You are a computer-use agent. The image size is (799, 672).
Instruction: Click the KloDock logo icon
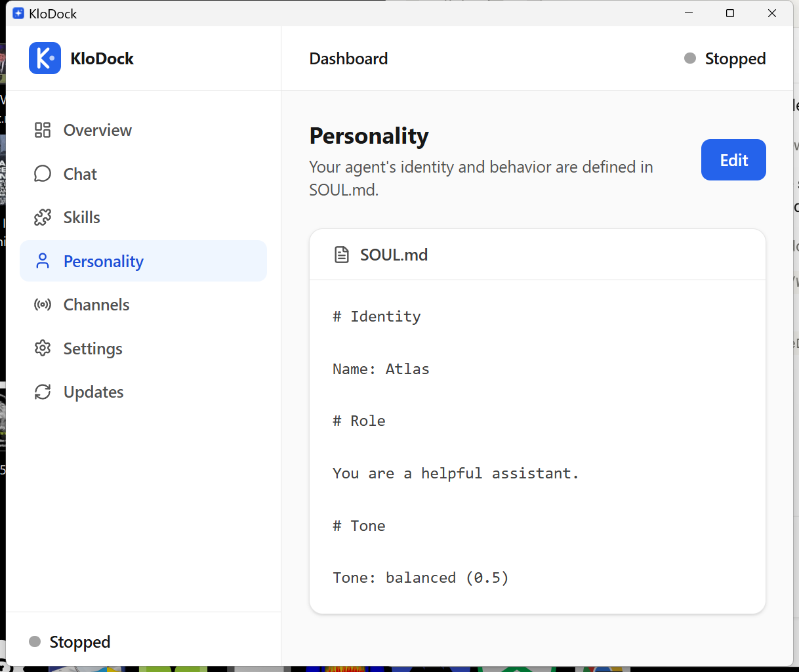[x=44, y=58]
